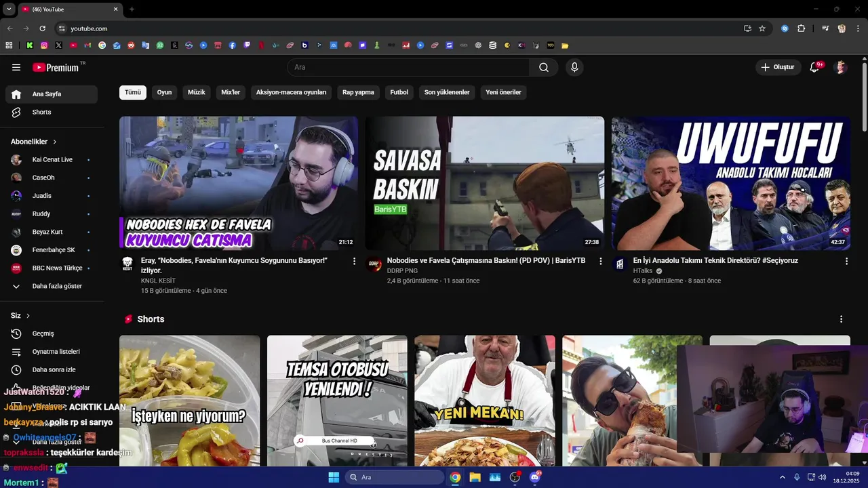Bookmark this page with star icon
The height and width of the screenshot is (488, 868).
coord(762,28)
